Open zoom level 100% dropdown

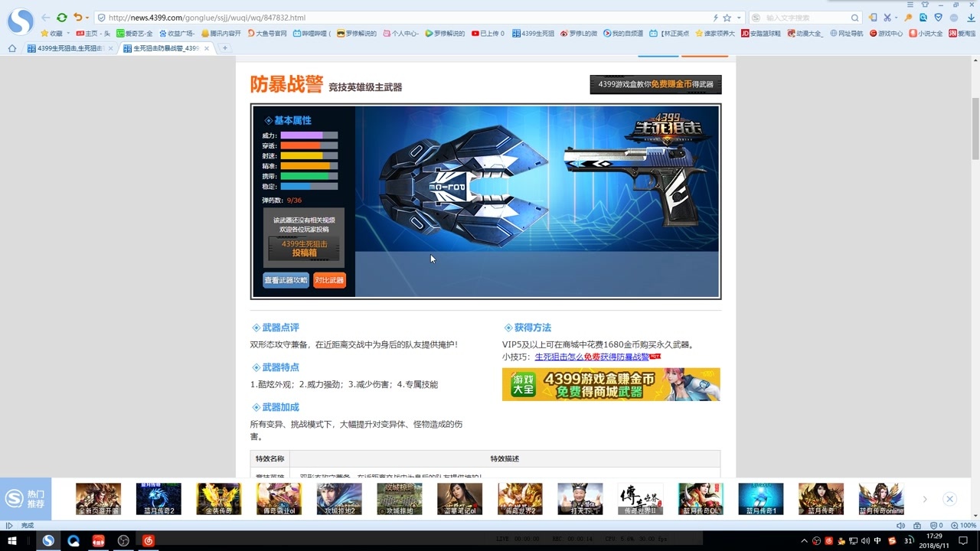click(964, 525)
